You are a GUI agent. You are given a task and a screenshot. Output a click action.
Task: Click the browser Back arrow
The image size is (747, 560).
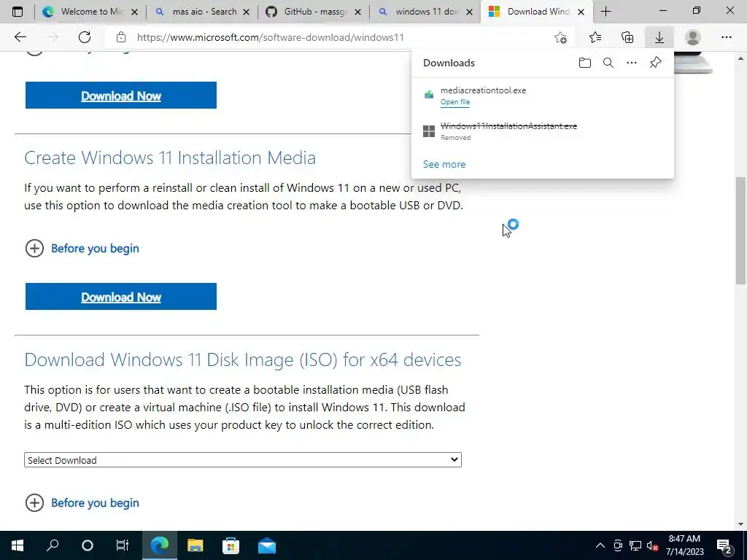(20, 37)
